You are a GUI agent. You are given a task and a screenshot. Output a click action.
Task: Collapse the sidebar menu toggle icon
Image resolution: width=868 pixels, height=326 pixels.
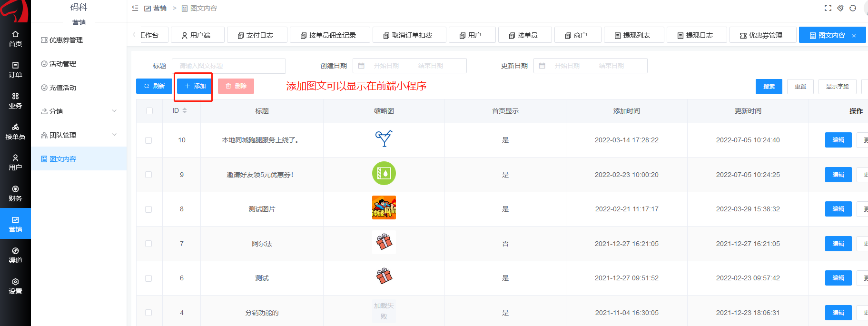coord(135,8)
